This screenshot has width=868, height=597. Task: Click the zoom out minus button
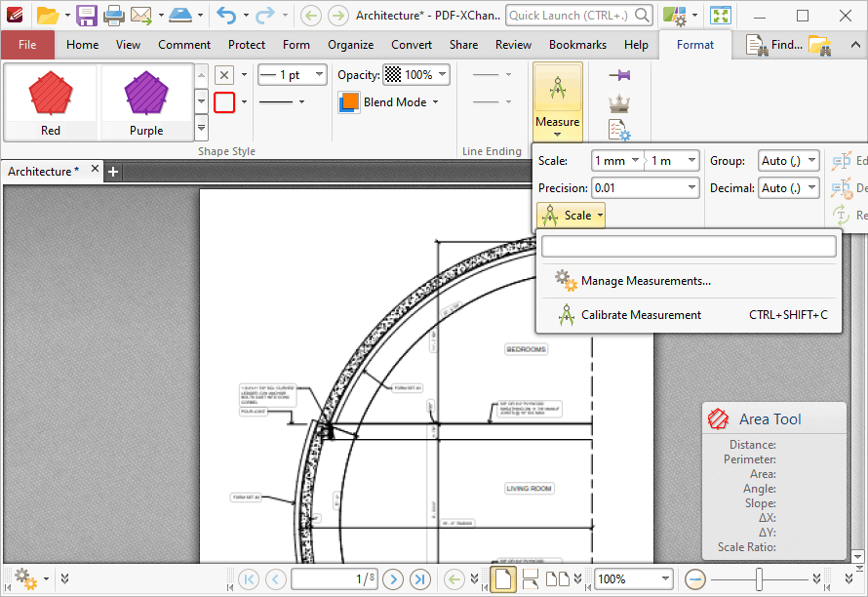(x=695, y=578)
